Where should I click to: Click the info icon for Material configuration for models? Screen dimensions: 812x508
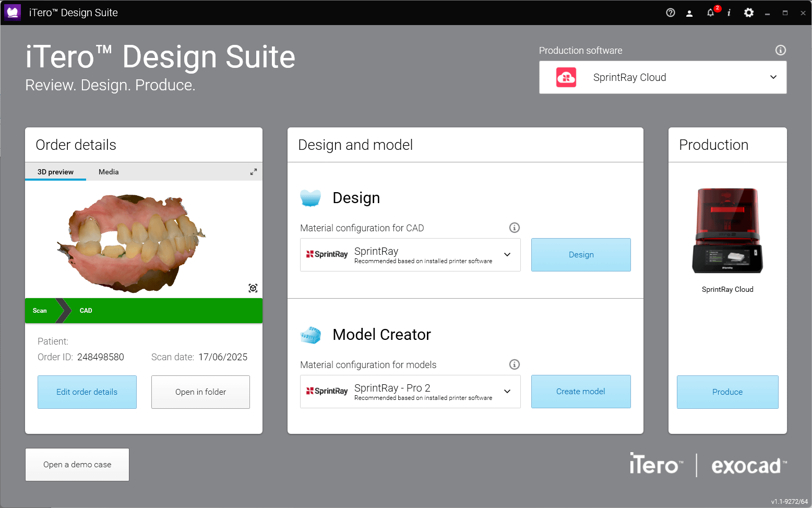pos(514,364)
